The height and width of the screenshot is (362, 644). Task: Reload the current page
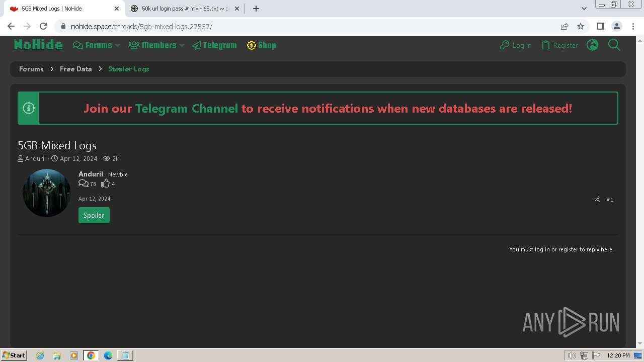pos(43,26)
